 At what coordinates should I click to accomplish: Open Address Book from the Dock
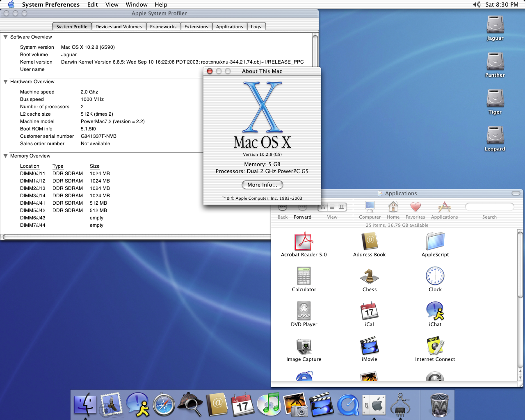[x=216, y=404]
